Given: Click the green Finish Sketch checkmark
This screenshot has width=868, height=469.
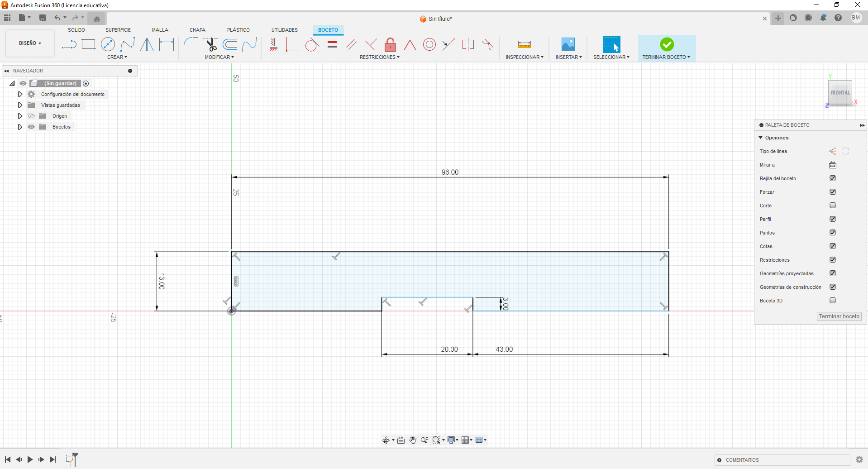Looking at the screenshot, I should pos(667,44).
